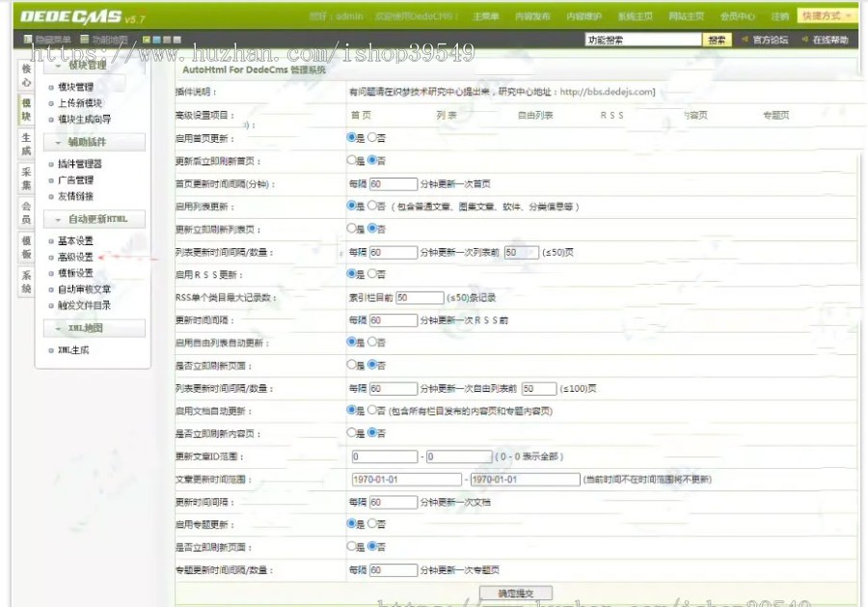Select 否 for 启用自由列表自动更新
This screenshot has width=868, height=607.
372,342
